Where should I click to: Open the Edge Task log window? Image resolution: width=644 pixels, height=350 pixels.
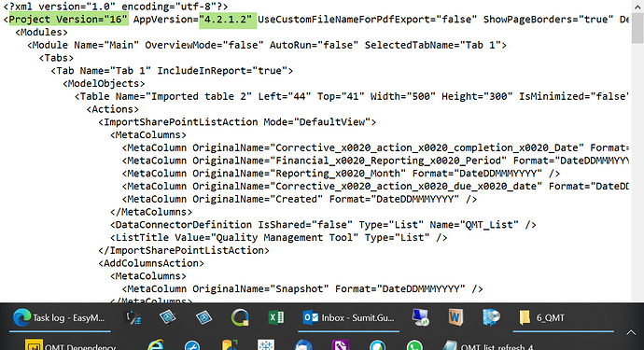[60, 318]
